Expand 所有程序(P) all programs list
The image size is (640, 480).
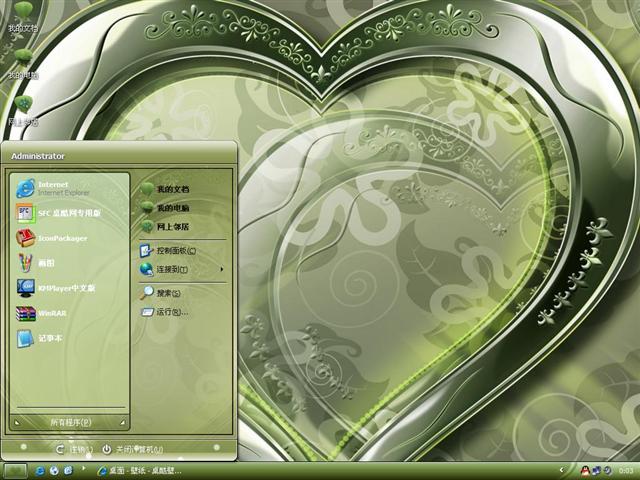coord(70,422)
